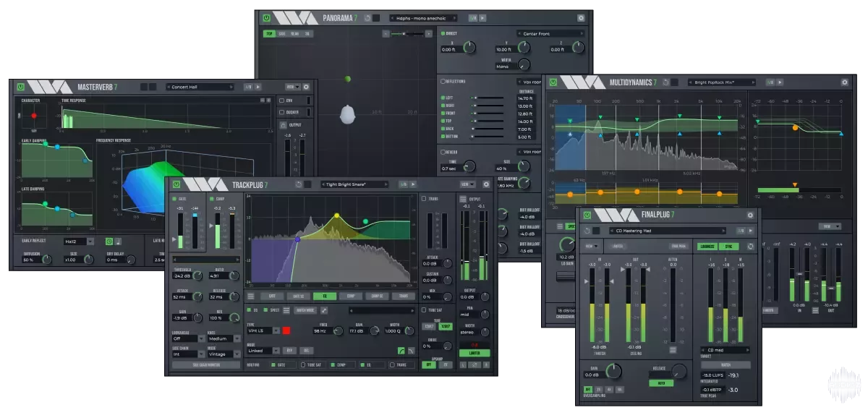Image resolution: width=868 pixels, height=410 pixels.
Task: Switch TrackPlug view to EQ tab
Action: 325,296
